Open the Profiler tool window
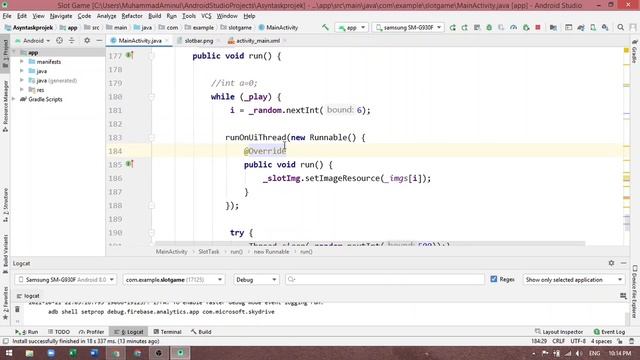 [91, 332]
